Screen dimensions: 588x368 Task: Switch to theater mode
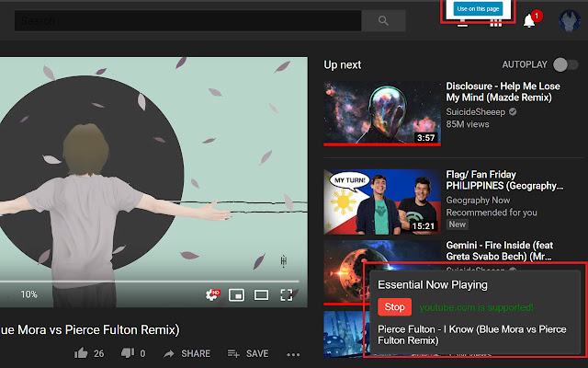pos(261,295)
